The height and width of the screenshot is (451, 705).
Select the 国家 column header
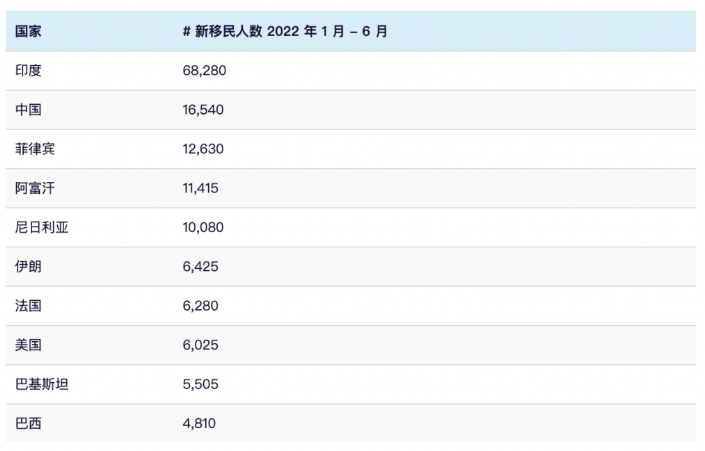click(x=28, y=31)
